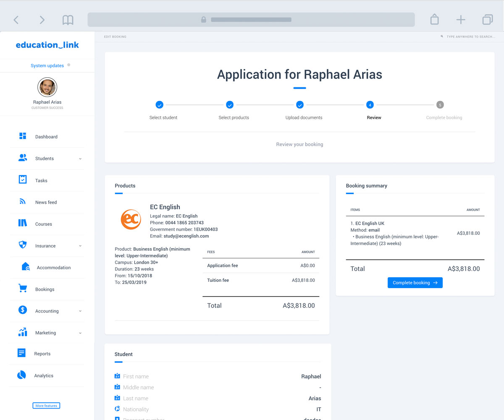
Task: Click the Analytics pie chart icon
Action: [21, 375]
